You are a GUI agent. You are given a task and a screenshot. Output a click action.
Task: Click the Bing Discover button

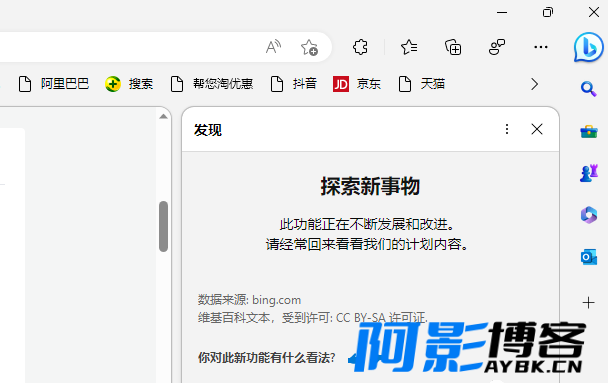coord(589,47)
